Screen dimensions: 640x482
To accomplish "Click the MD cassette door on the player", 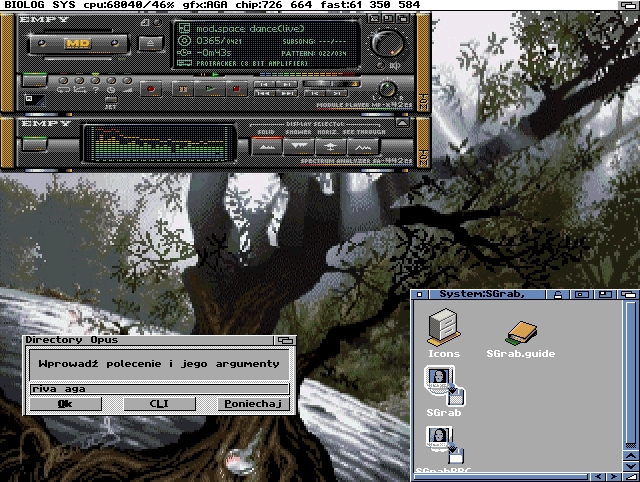I will click(78, 43).
